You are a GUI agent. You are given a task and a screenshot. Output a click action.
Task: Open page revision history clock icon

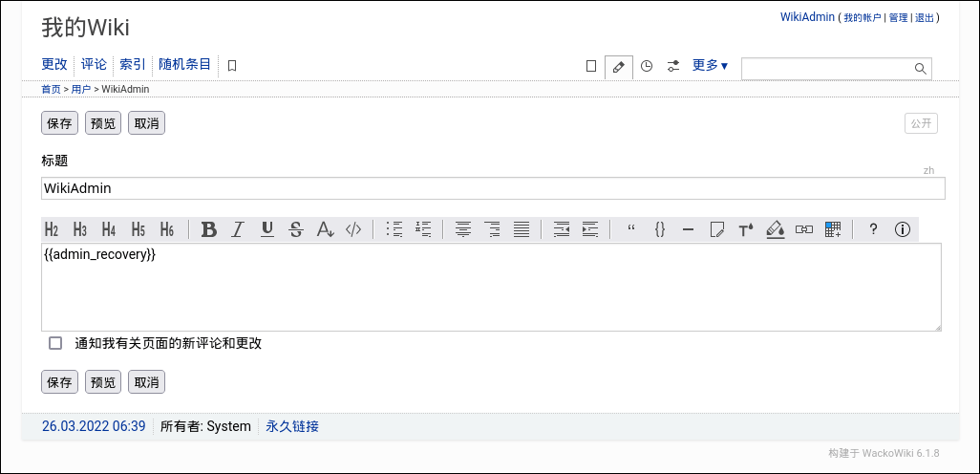(x=647, y=66)
